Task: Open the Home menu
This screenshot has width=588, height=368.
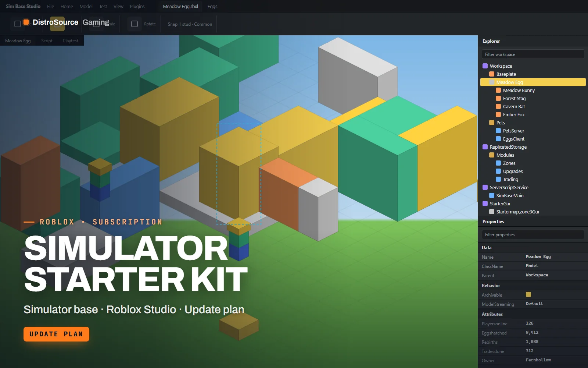Action: pos(67,6)
